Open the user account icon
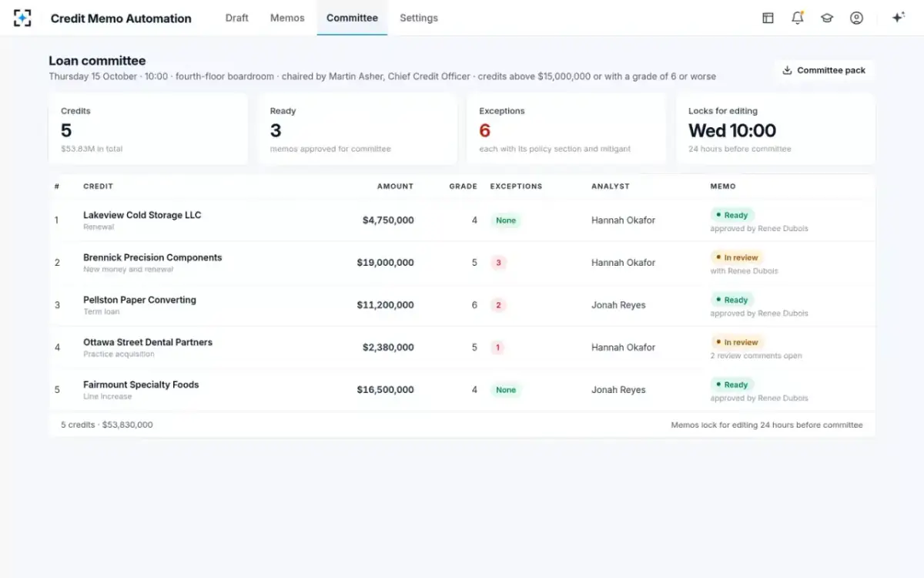 (856, 18)
